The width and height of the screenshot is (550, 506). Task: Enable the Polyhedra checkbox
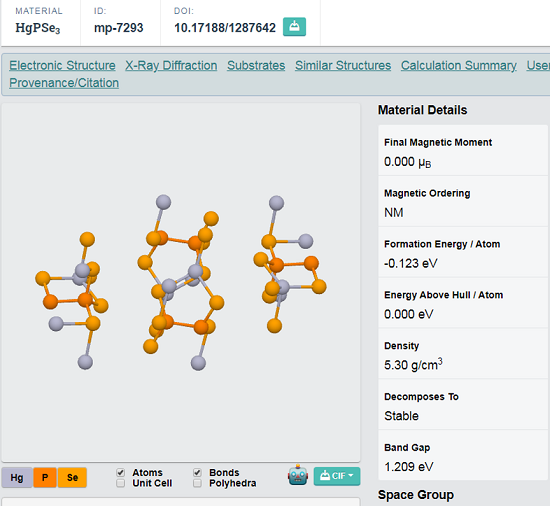[x=197, y=483]
